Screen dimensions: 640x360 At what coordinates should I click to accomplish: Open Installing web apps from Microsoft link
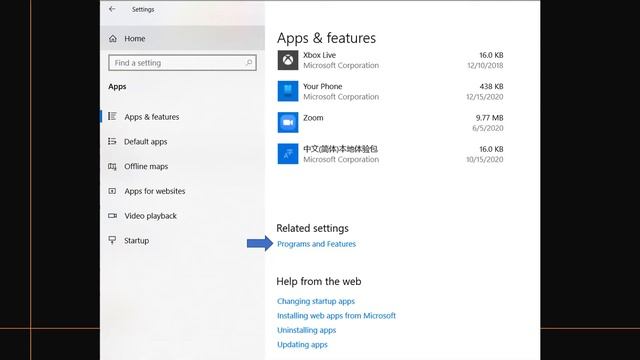pyautogui.click(x=336, y=316)
